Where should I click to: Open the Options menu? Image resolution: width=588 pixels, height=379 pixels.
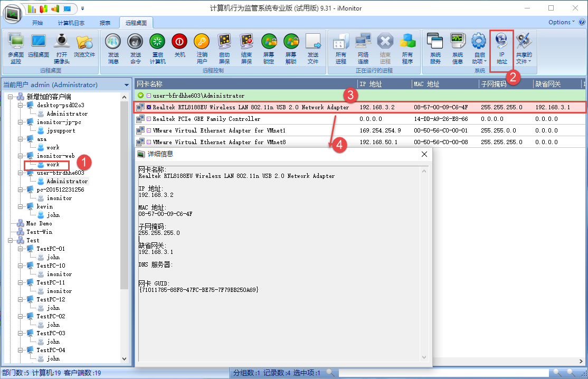[562, 22]
